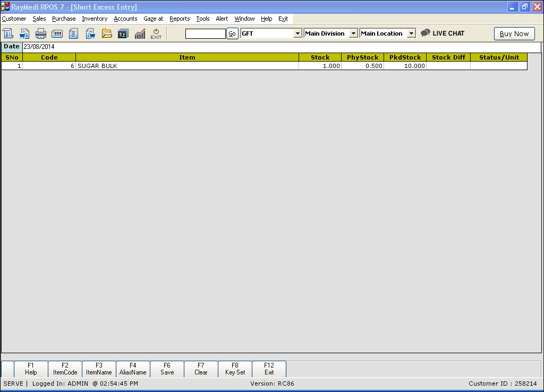544x392 pixels.
Task: Open the Customer menu
Action: [14, 19]
